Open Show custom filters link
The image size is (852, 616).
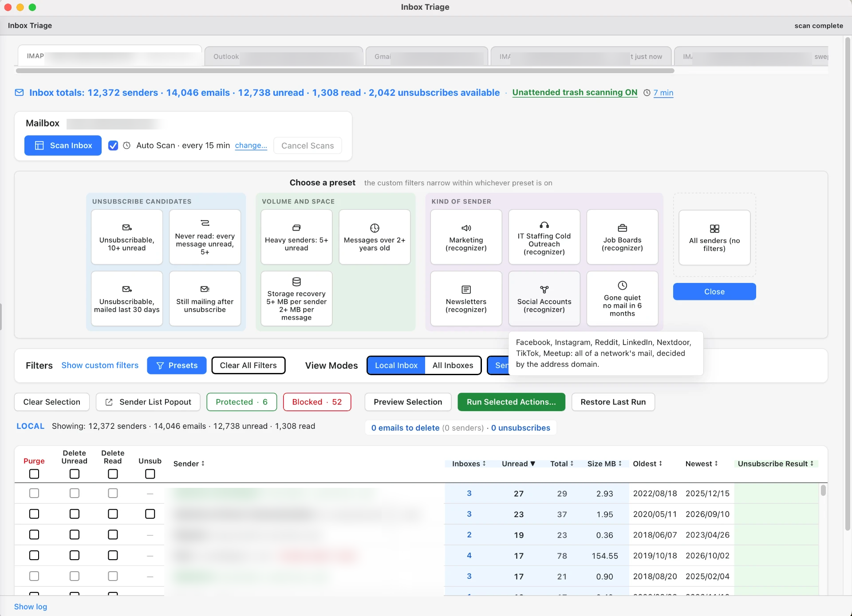[x=100, y=365]
